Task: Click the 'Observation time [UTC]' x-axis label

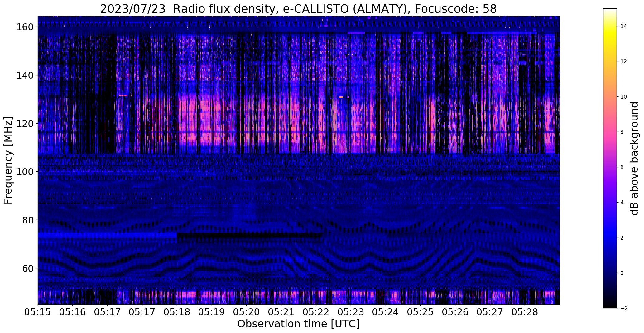Action: (x=298, y=324)
